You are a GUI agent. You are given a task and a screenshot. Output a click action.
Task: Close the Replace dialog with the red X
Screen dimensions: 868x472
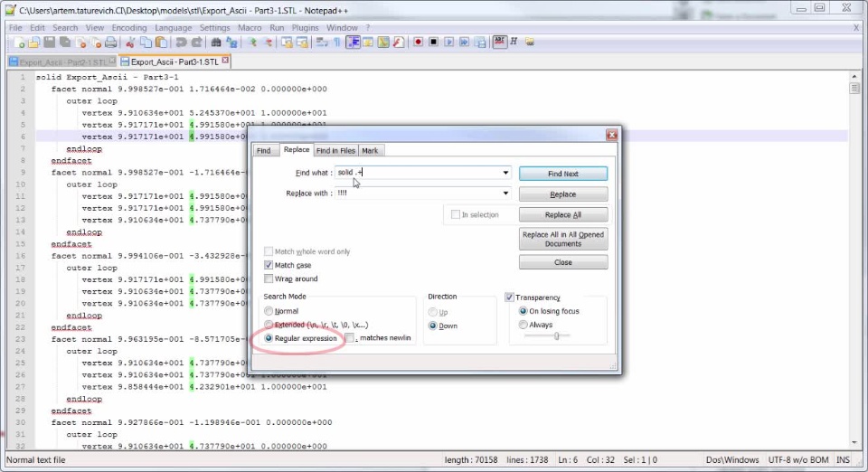612,135
